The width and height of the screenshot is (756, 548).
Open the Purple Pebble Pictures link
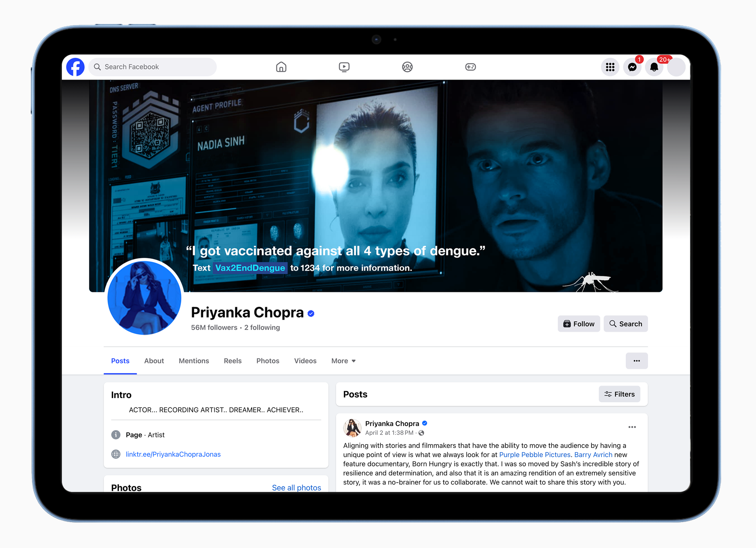click(535, 455)
